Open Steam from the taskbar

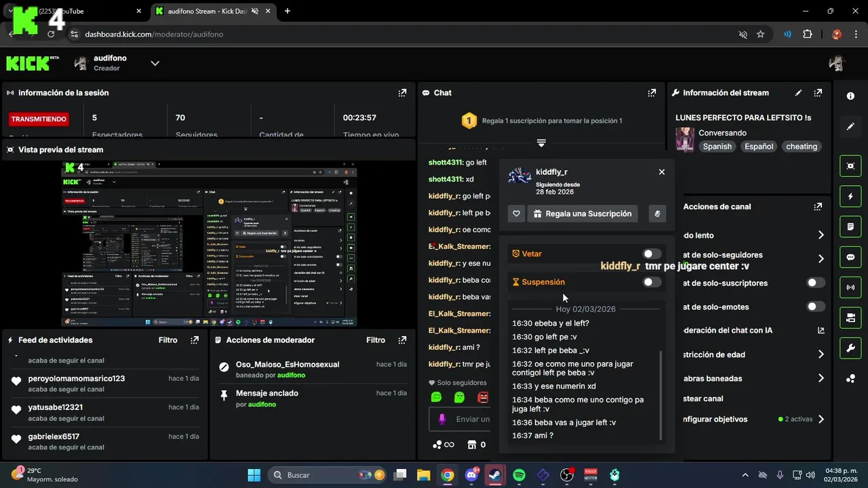495,475
